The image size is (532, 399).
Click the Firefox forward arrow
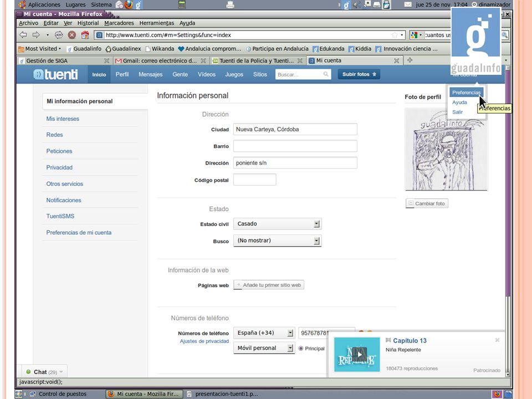[36, 34]
